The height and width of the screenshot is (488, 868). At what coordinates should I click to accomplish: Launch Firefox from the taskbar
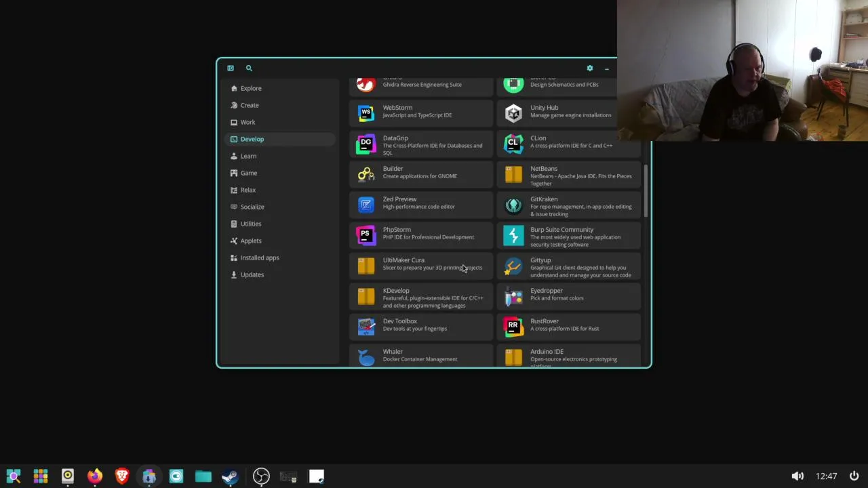click(95, 476)
